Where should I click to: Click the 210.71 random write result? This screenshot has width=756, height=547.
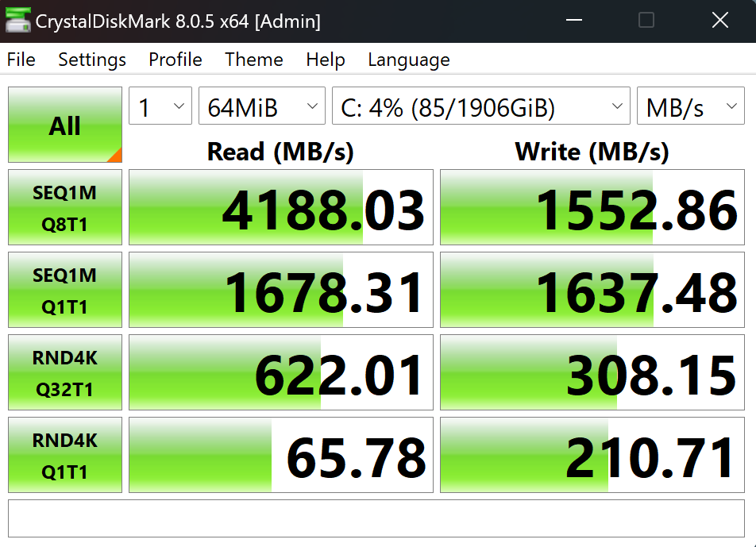click(592, 454)
